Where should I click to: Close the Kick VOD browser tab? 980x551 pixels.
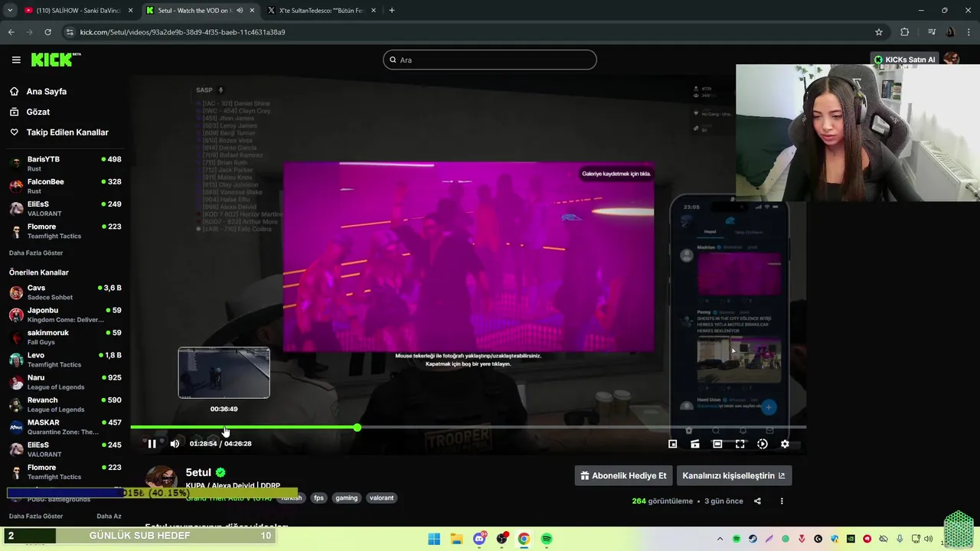[252, 11]
